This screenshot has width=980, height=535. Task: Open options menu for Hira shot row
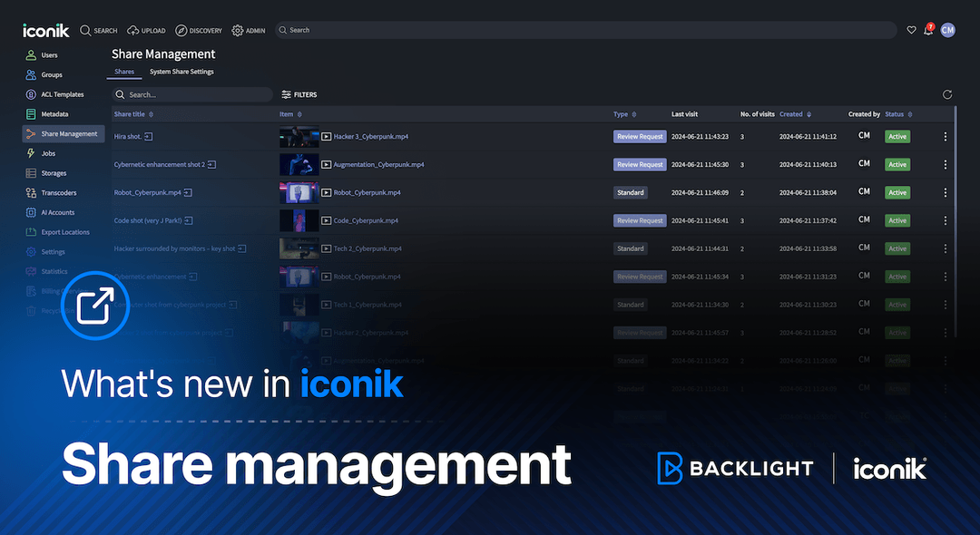click(x=945, y=136)
